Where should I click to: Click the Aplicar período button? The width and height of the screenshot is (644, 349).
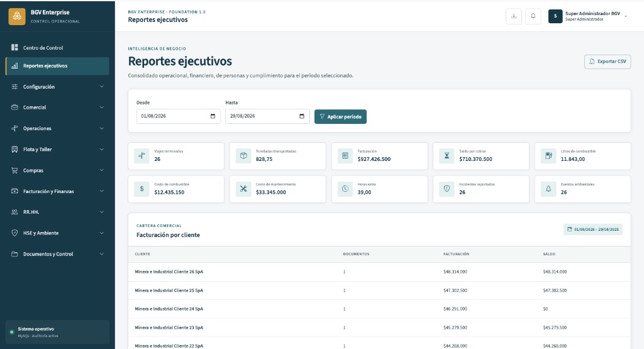point(340,116)
